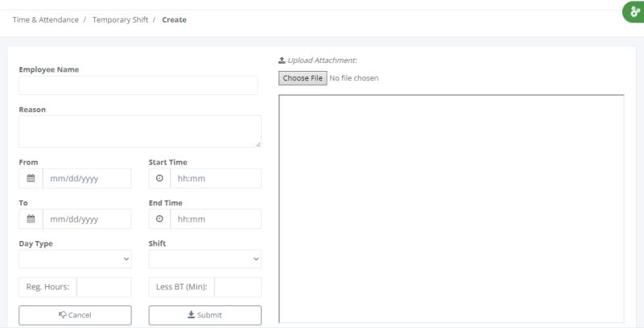This screenshot has height=328, width=644.
Task: Cancel the temporary shift form
Action: (x=75, y=315)
